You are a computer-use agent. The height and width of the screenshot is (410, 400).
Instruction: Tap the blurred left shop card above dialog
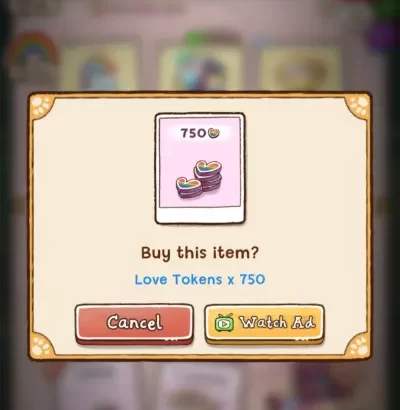[x=99, y=68]
